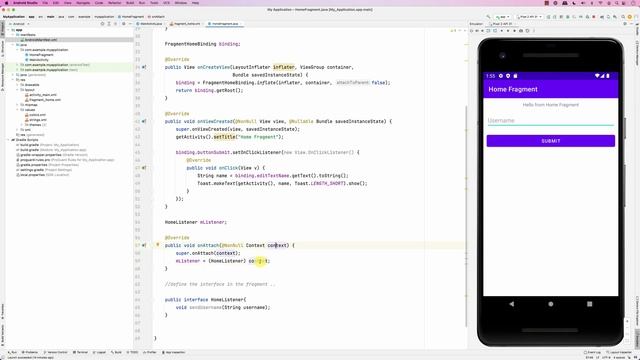Click the SUBMIT button in emulator app
640x360 pixels.
pyautogui.click(x=551, y=141)
